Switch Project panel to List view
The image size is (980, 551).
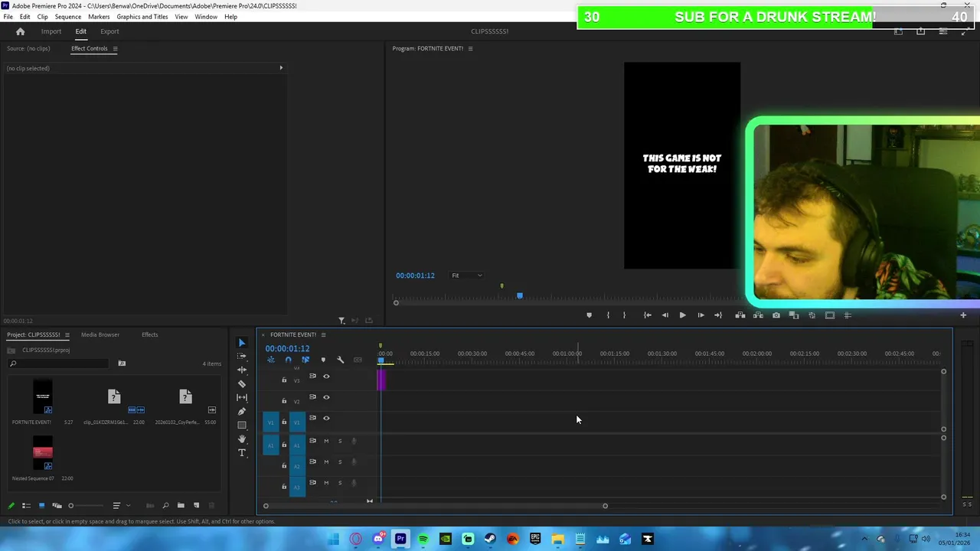click(26, 505)
